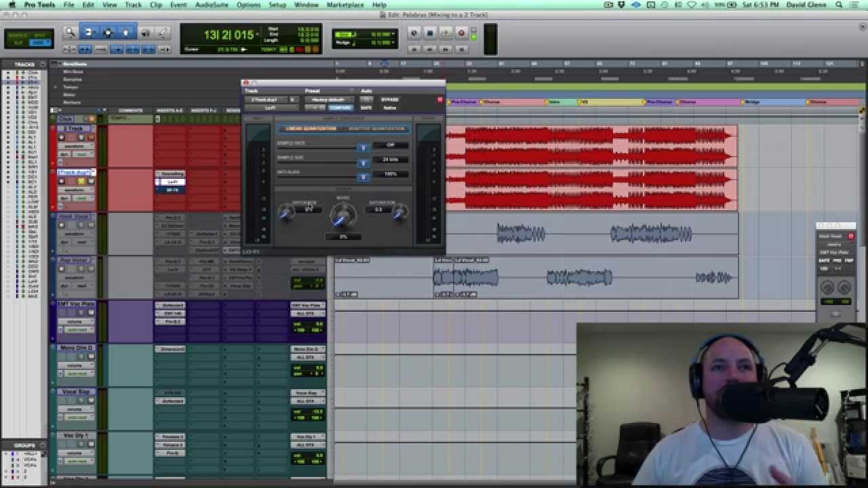Open the AudioSuite menu

[x=211, y=5]
